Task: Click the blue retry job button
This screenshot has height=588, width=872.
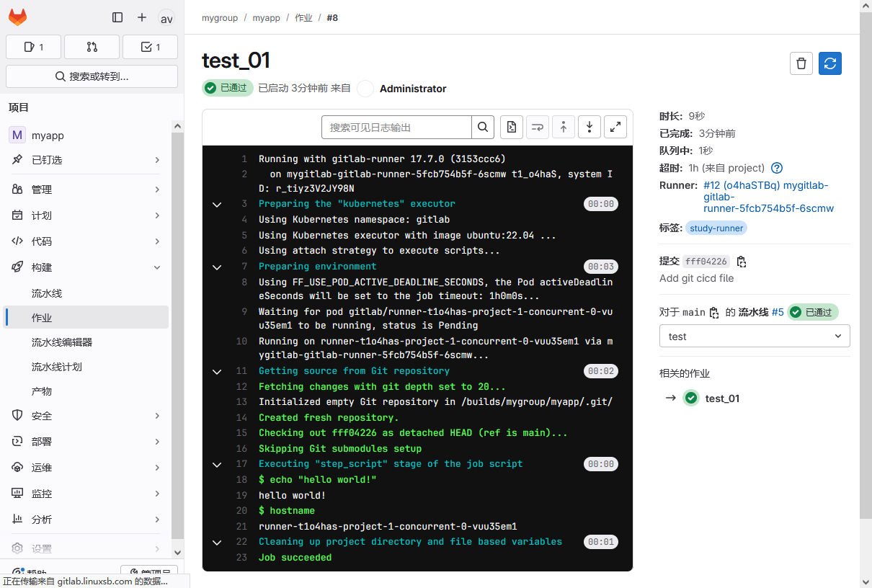Action: [x=830, y=63]
